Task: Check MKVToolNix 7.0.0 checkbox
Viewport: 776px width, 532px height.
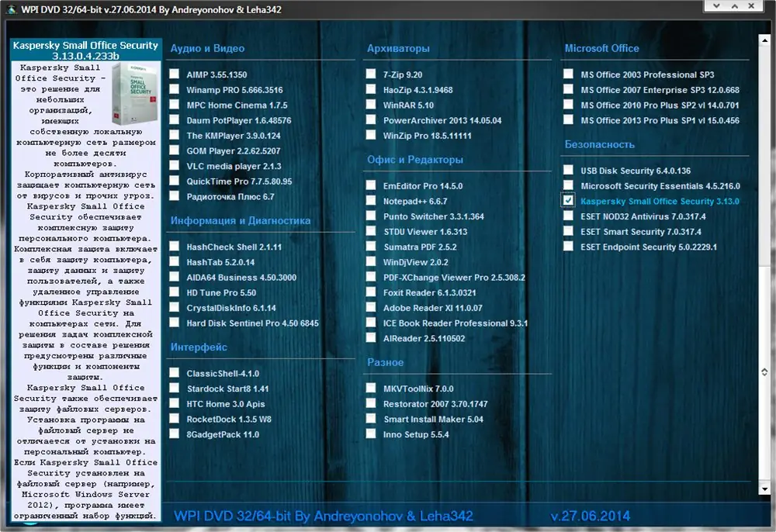Action: (x=371, y=388)
